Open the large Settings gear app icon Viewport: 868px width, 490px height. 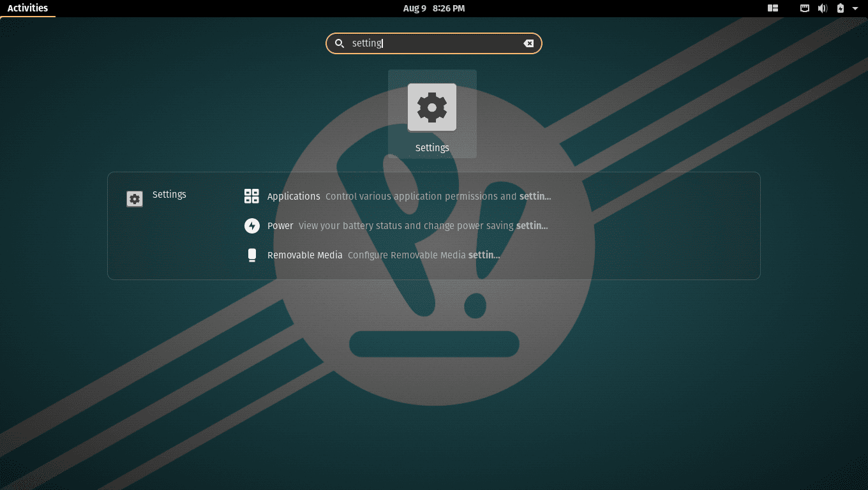coord(432,107)
